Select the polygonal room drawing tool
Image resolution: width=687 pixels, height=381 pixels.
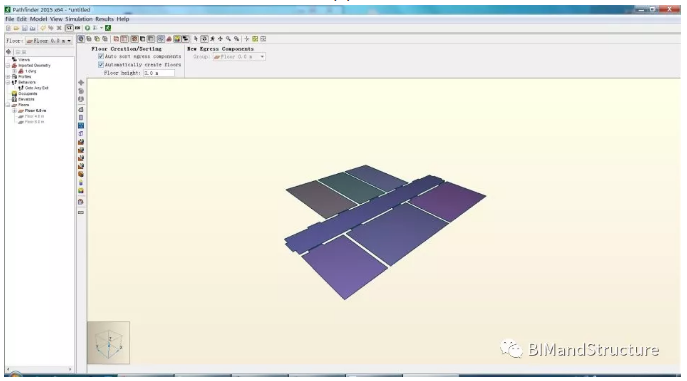(81, 109)
